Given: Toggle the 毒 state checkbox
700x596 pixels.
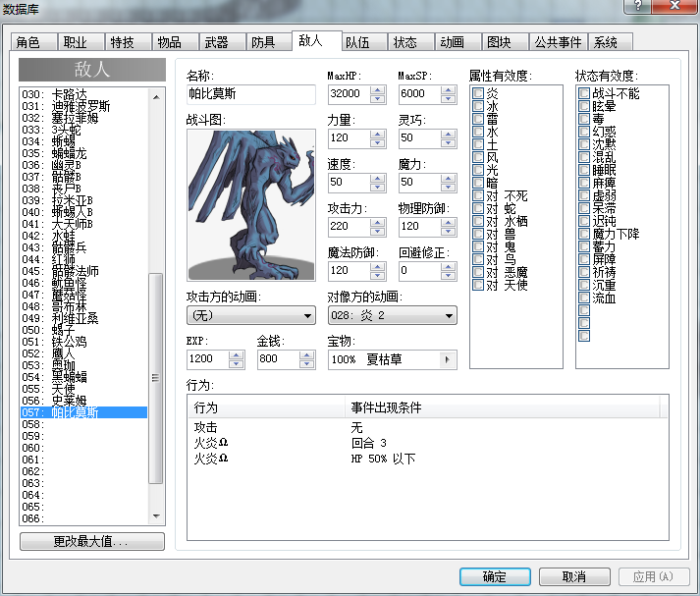Looking at the screenshot, I should coord(584,119).
